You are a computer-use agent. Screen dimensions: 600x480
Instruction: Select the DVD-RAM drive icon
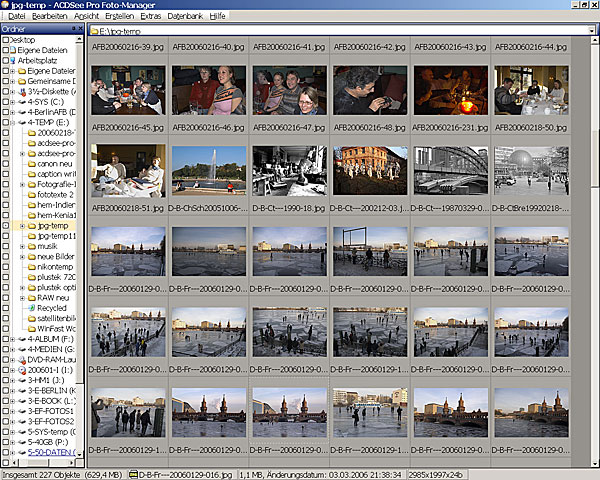coord(21,359)
